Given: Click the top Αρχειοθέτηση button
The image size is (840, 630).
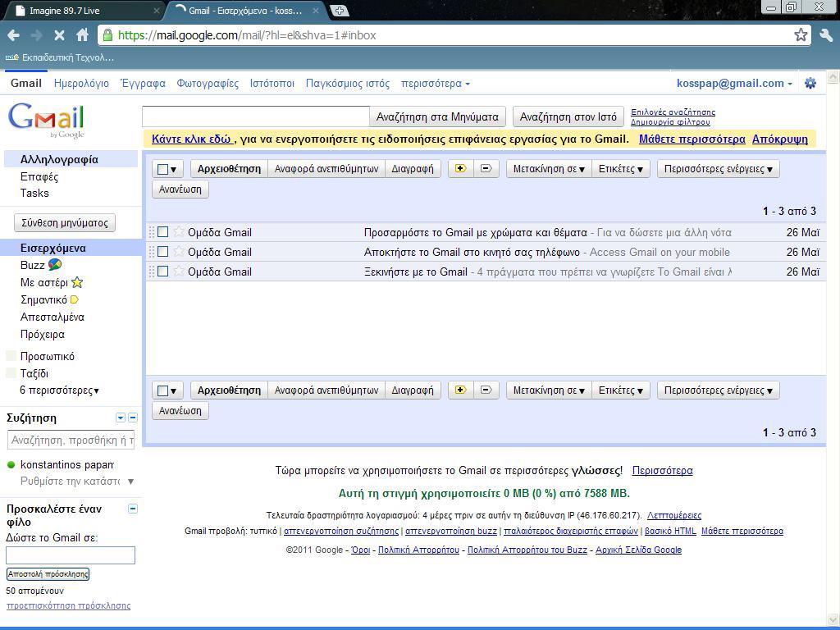Looking at the screenshot, I should coord(229,169).
